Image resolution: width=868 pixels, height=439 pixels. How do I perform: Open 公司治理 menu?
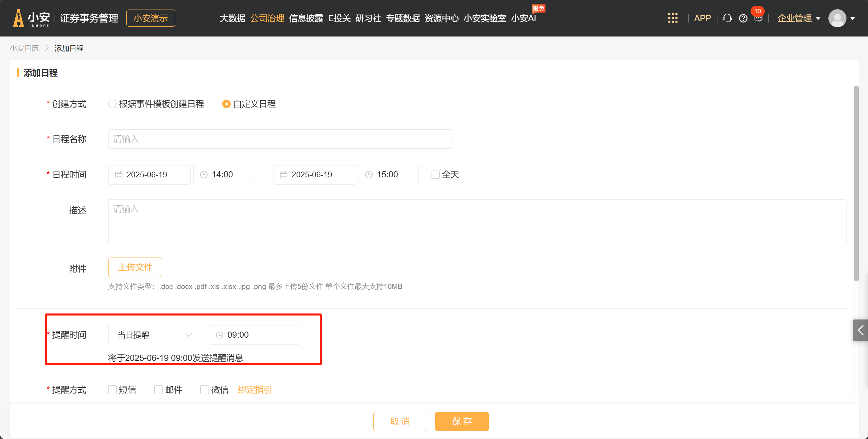pyautogui.click(x=267, y=18)
